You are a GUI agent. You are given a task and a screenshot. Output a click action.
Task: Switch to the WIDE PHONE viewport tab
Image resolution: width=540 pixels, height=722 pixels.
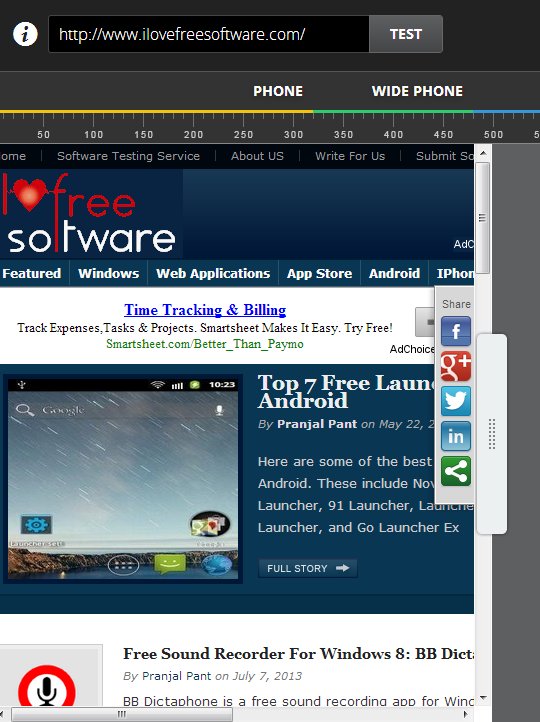point(417,91)
